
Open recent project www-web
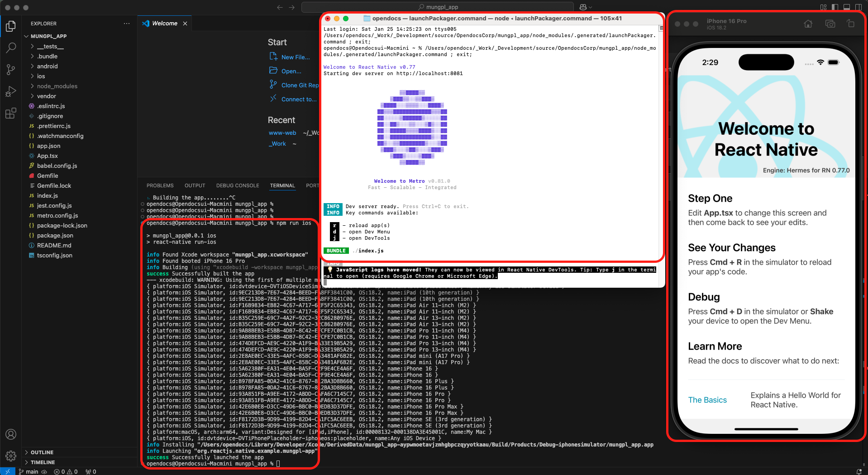pyautogui.click(x=282, y=133)
